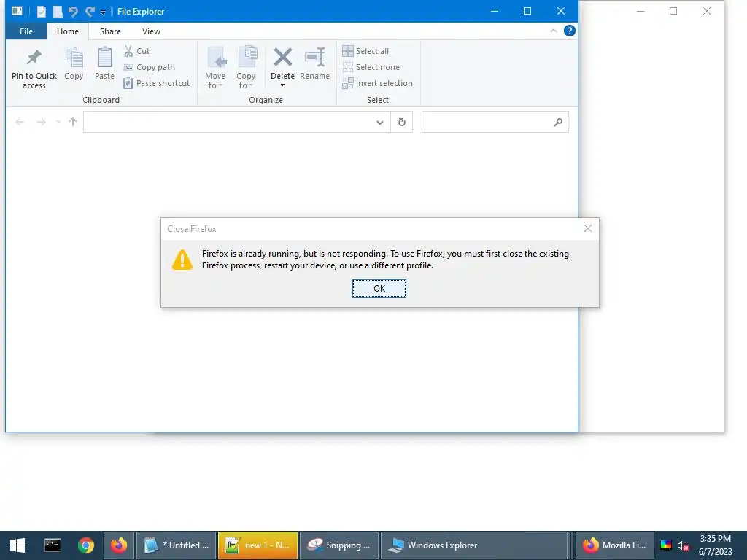This screenshot has width=747, height=560.
Task: Open the Copy to folder menu
Action: pyautogui.click(x=247, y=68)
